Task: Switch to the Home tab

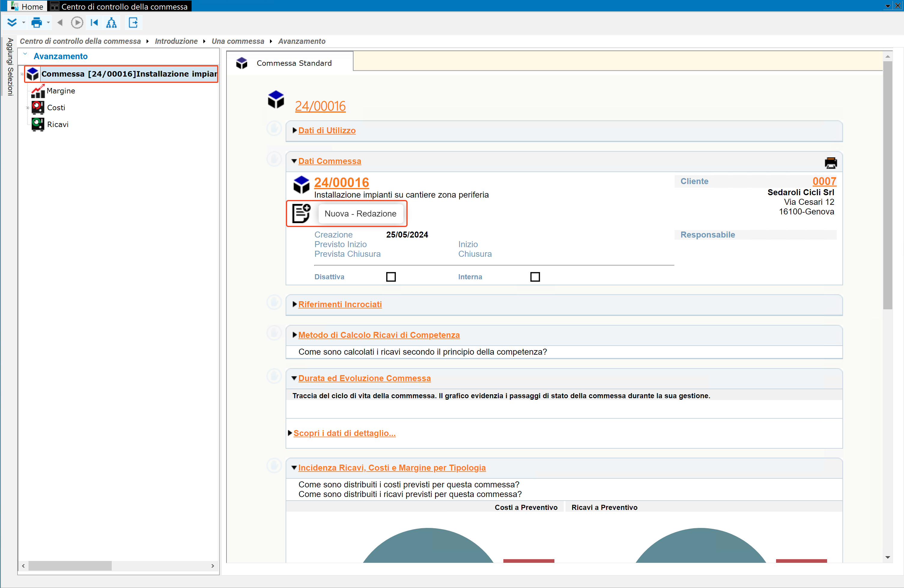Action: [27, 6]
